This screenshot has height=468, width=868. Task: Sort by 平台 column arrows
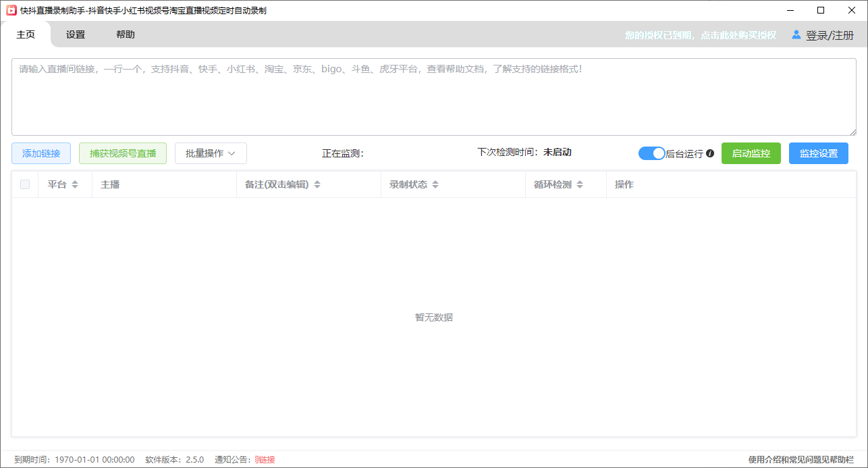[75, 184]
